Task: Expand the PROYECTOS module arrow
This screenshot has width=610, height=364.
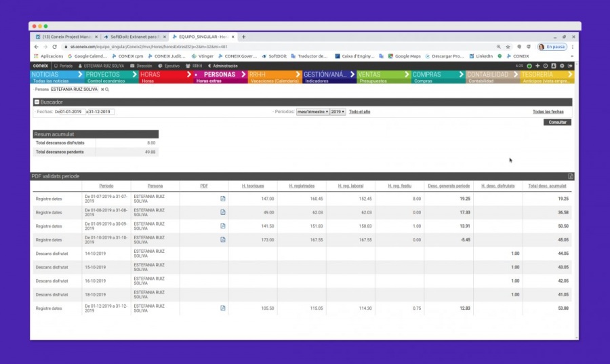Action: pyautogui.click(x=134, y=75)
